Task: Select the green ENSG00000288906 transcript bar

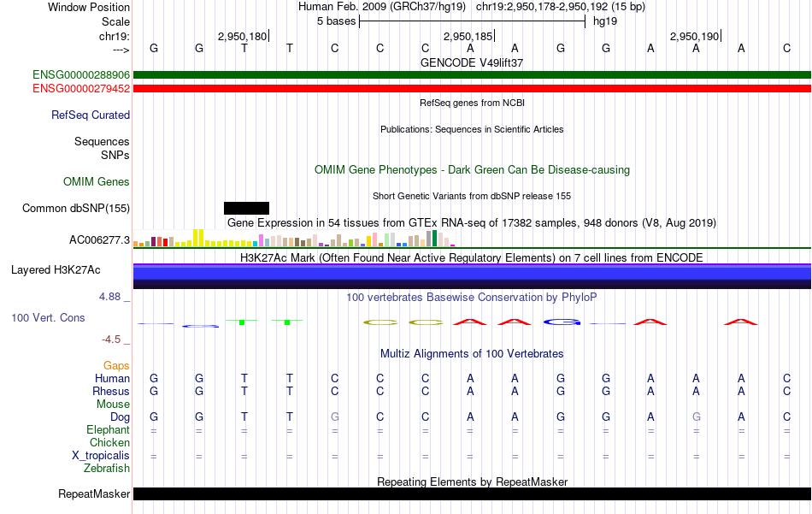Action: pyautogui.click(x=472, y=75)
